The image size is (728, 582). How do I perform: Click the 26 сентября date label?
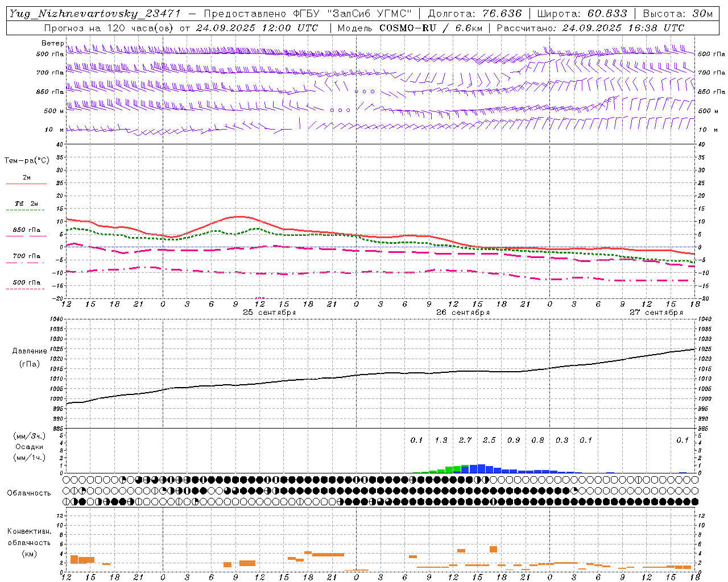(x=462, y=313)
